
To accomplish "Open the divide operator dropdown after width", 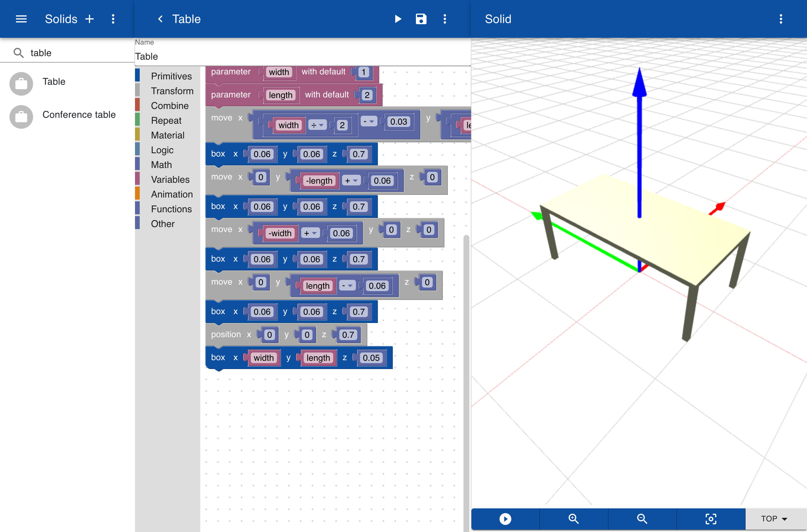I will [x=318, y=125].
